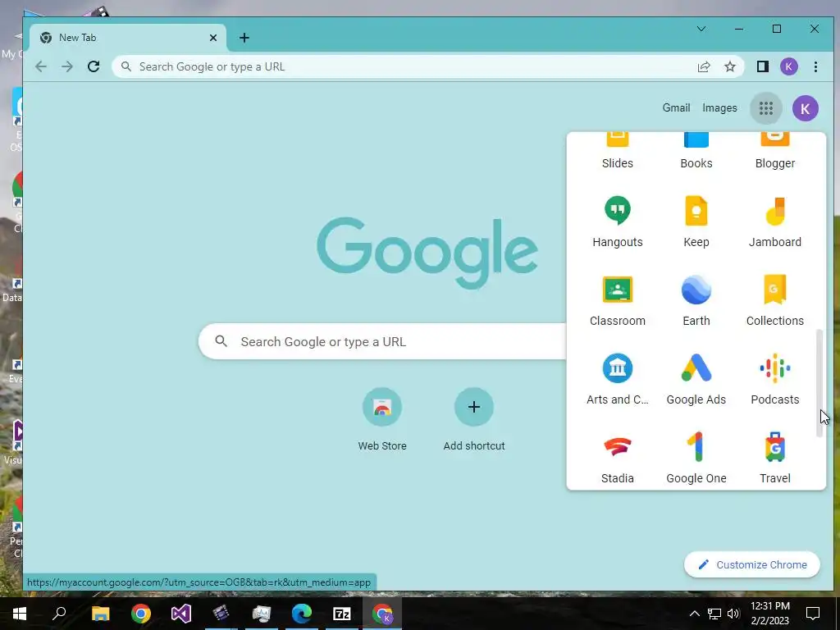Open Gmail link
Viewport: 840px width, 630px height.
pos(676,107)
